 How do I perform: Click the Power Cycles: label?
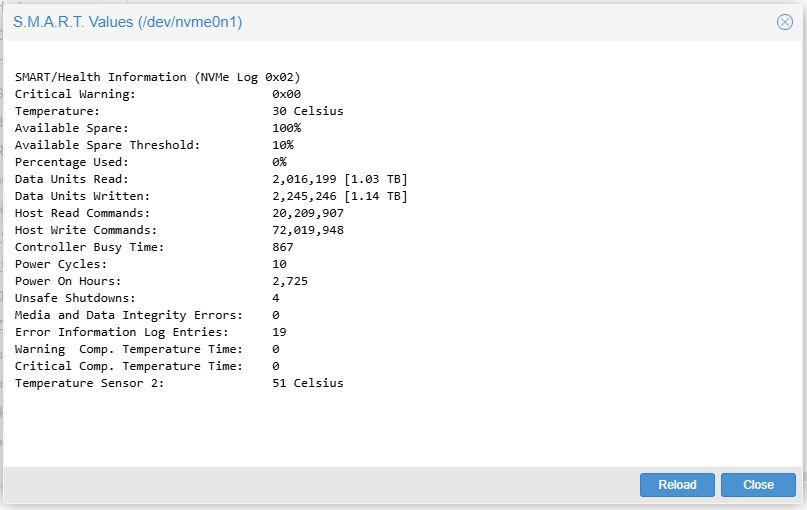pos(61,264)
